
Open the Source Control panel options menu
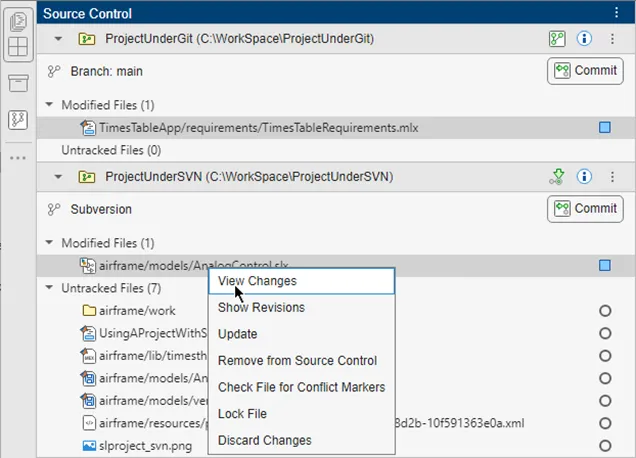click(616, 13)
